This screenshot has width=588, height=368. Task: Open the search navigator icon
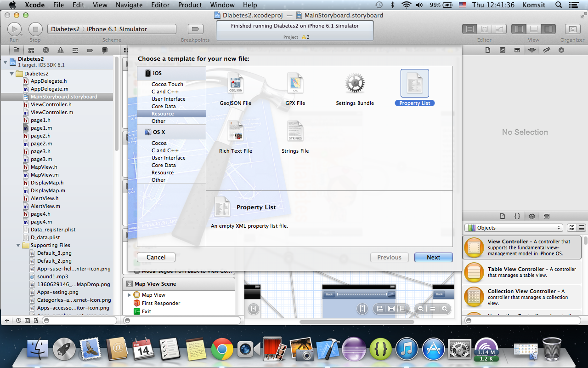[x=46, y=50]
